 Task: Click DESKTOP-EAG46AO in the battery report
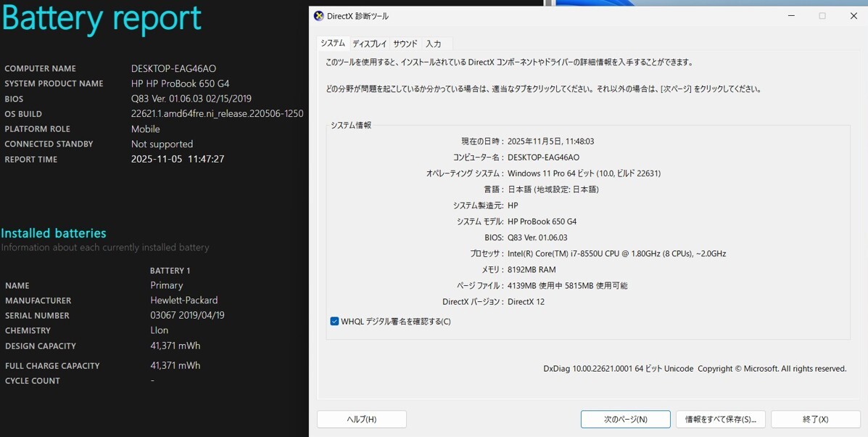click(x=173, y=69)
